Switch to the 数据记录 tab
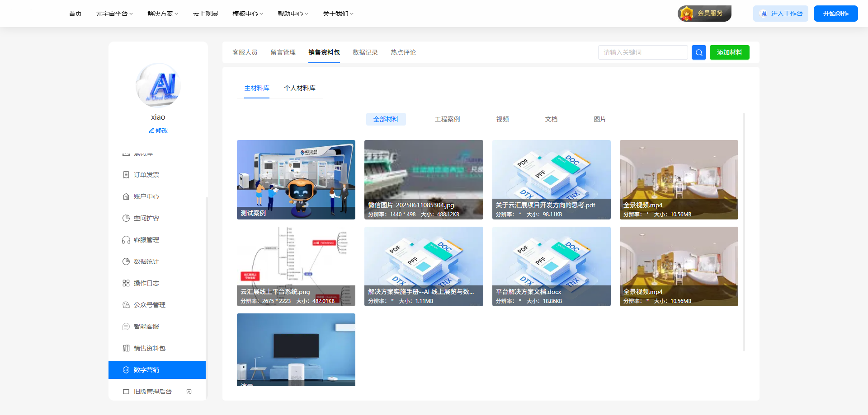Screen dimensions: 868x415 point(365,52)
